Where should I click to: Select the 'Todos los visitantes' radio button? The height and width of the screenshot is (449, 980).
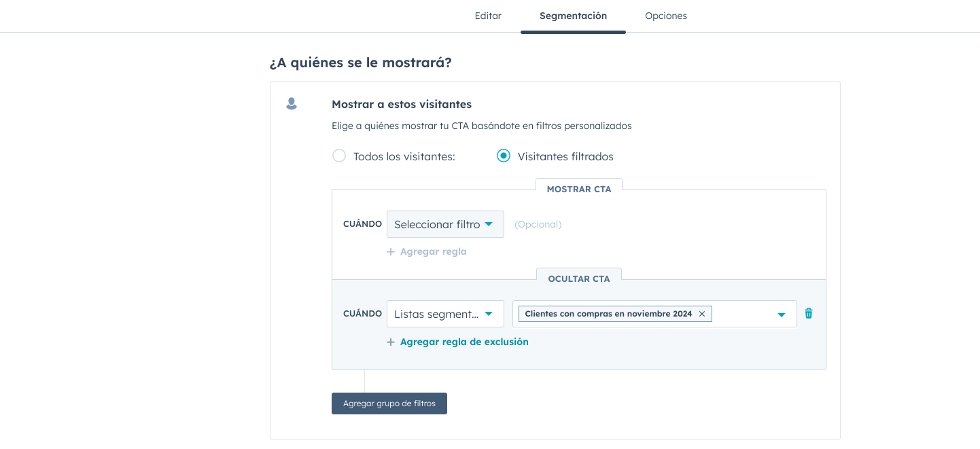coord(338,156)
